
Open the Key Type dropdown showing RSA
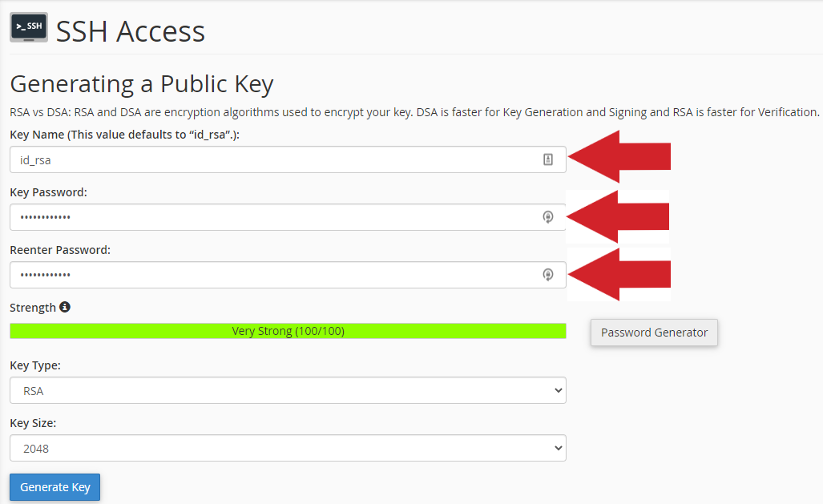click(x=287, y=390)
